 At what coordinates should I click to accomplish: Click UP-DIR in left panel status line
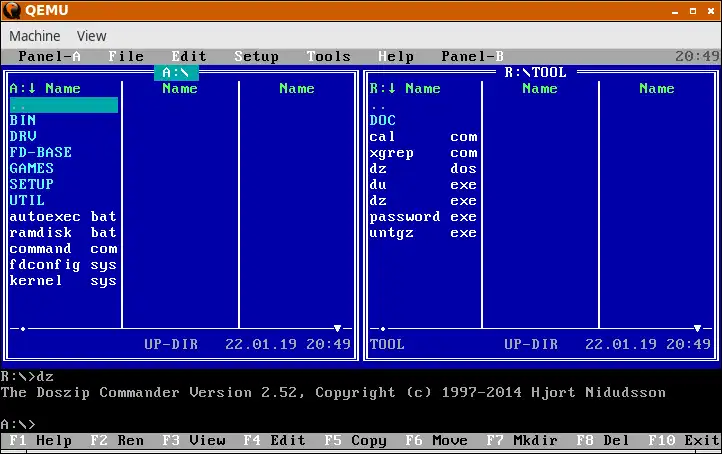pyautogui.click(x=171, y=344)
